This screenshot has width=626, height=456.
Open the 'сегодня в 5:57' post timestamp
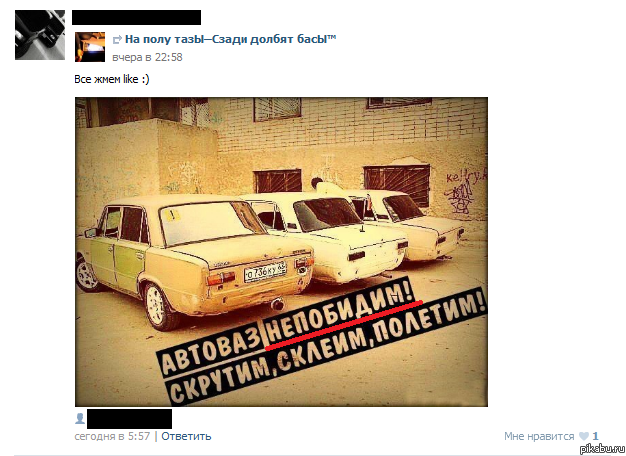click(112, 436)
